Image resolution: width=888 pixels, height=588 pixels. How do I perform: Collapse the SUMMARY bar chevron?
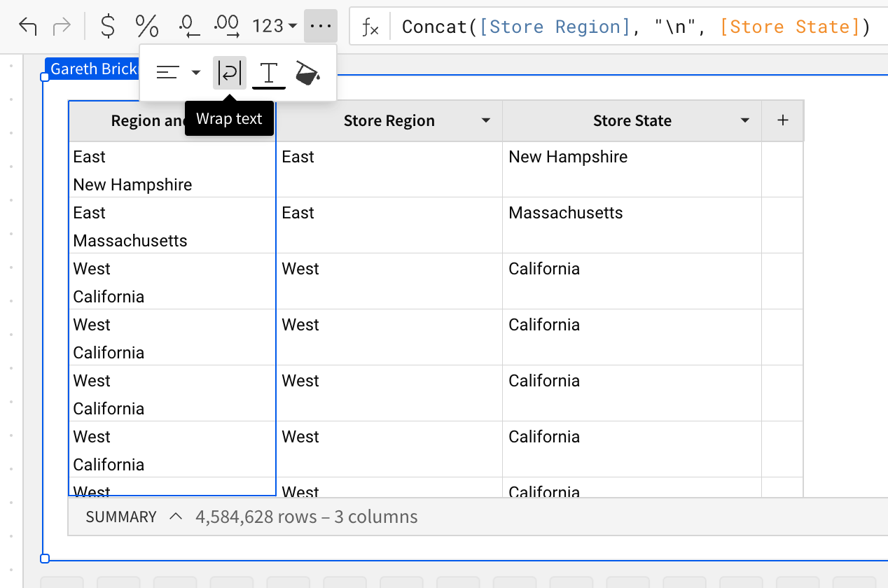click(176, 517)
